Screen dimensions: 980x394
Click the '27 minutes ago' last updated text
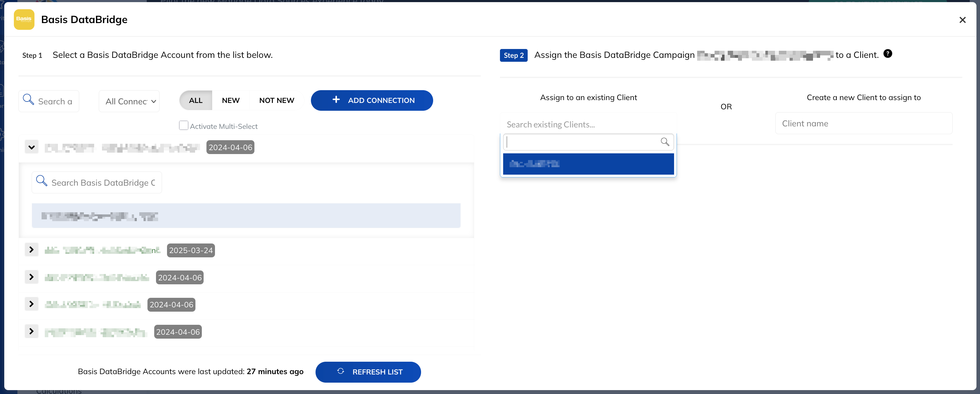275,372
